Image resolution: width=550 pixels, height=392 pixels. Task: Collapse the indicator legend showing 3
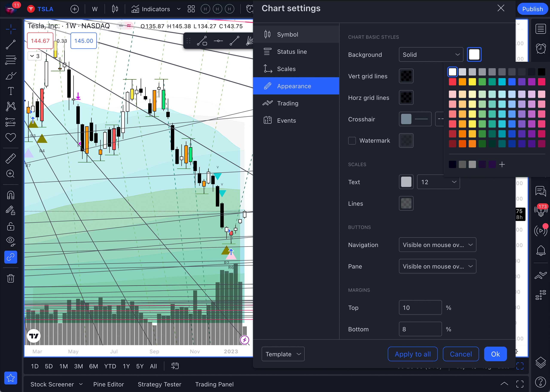(x=35, y=56)
